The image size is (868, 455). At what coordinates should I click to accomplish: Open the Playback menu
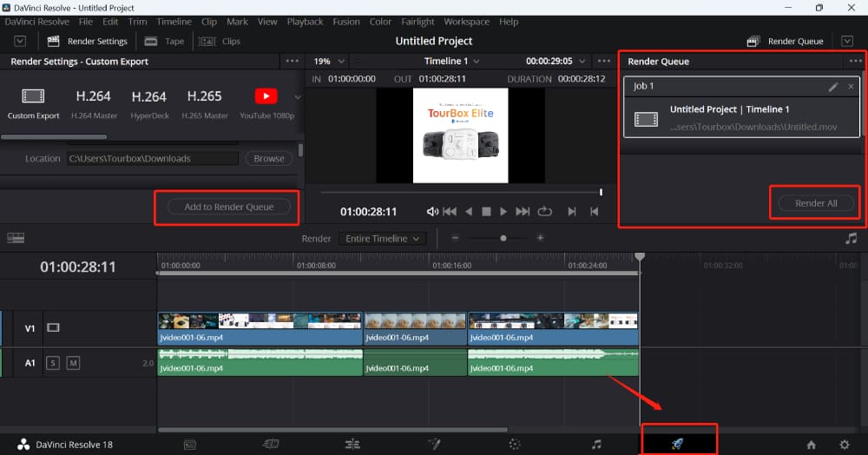coord(305,22)
